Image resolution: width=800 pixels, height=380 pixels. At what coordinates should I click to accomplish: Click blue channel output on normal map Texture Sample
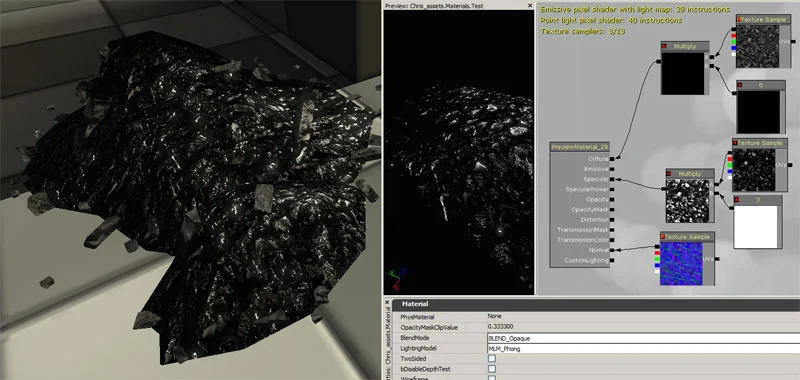pyautogui.click(x=657, y=265)
